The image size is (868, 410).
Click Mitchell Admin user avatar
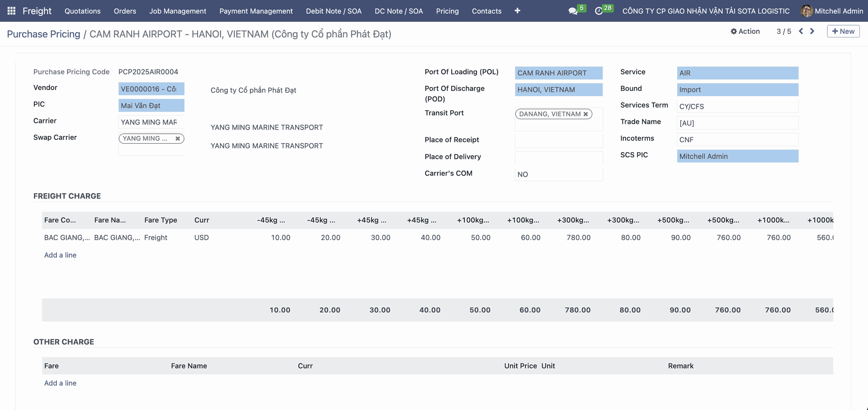806,11
